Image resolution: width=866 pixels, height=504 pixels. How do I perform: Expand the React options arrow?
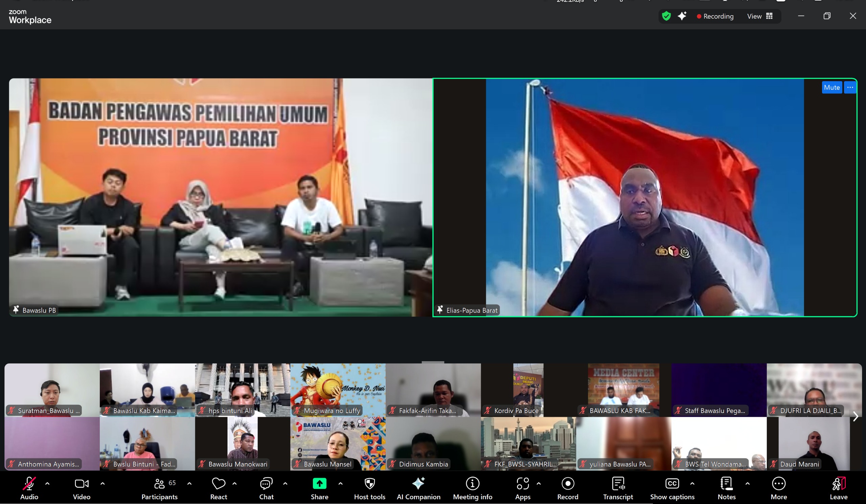234,483
